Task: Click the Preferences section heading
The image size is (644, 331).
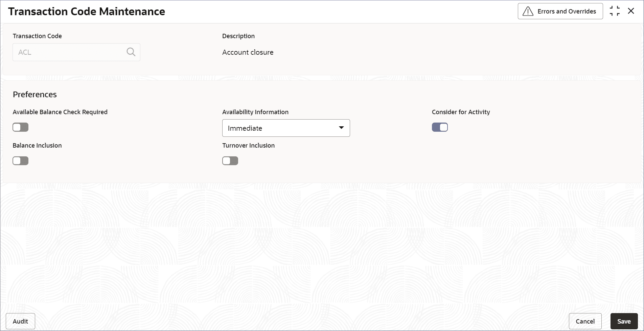Action: click(x=35, y=95)
